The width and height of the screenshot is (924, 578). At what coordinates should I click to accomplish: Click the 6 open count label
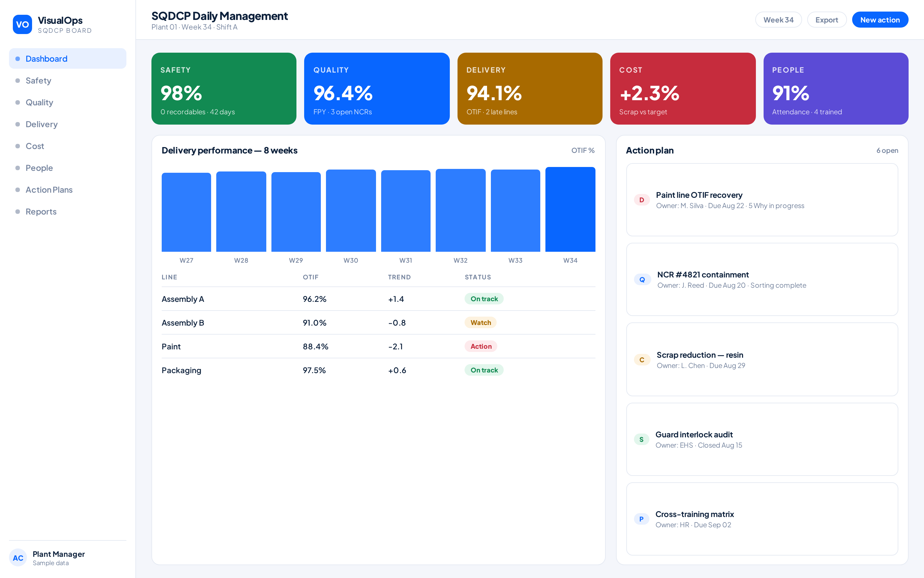click(887, 151)
